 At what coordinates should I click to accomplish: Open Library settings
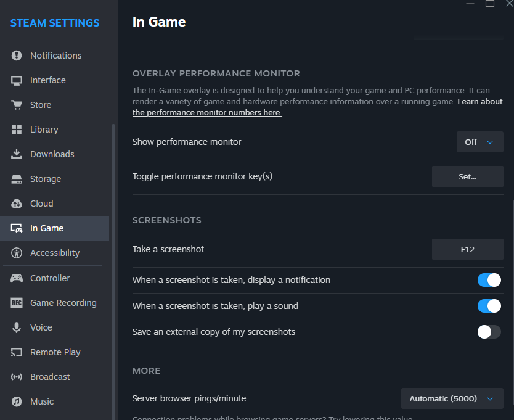54,130
